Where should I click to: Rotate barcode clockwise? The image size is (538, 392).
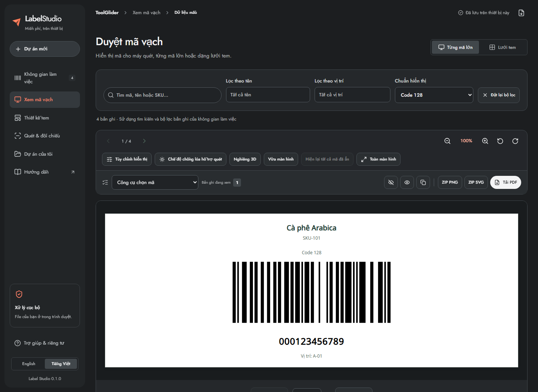pyautogui.click(x=515, y=141)
